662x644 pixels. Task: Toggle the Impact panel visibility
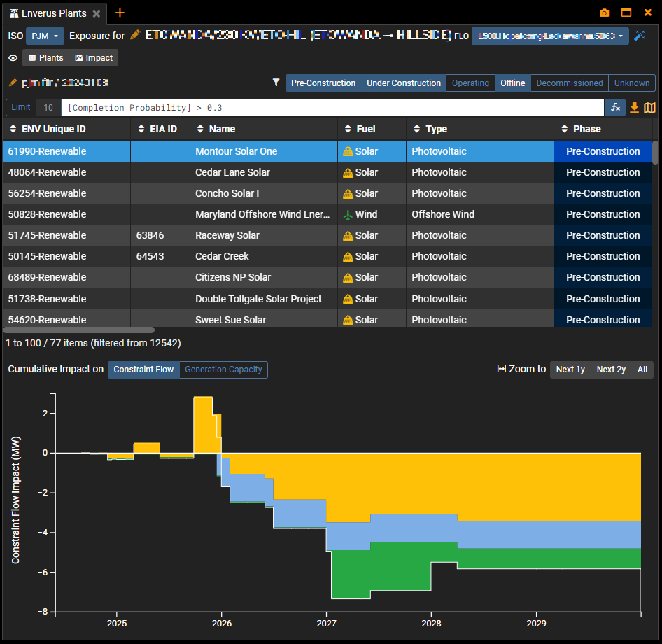[x=94, y=58]
